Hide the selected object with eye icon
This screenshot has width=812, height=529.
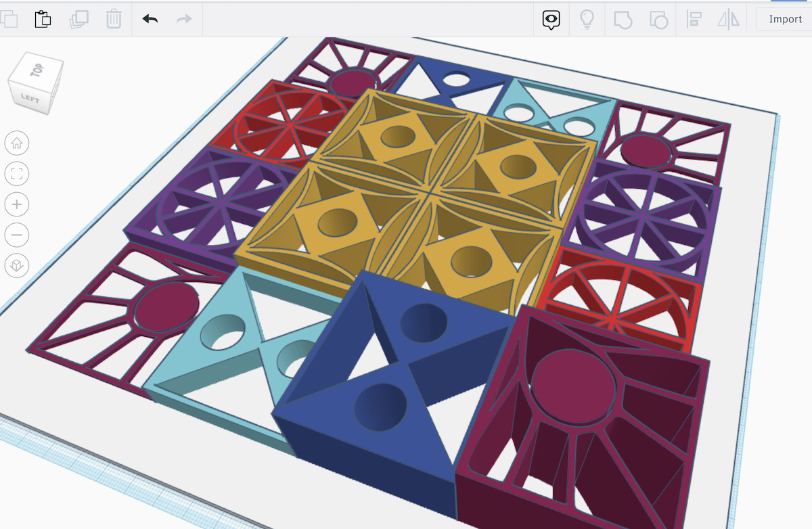[x=551, y=19]
